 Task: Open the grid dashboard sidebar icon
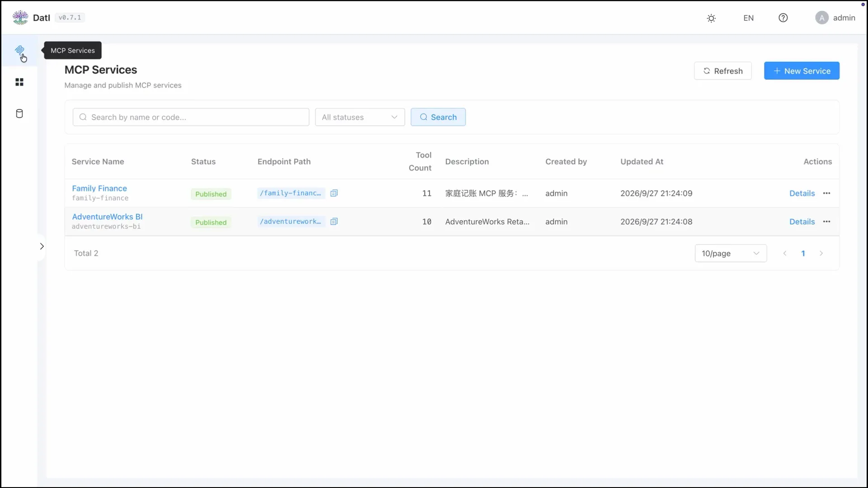19,82
